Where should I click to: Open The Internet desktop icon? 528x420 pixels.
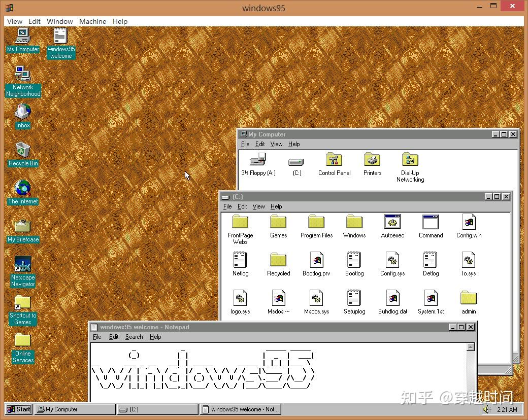coord(22,189)
